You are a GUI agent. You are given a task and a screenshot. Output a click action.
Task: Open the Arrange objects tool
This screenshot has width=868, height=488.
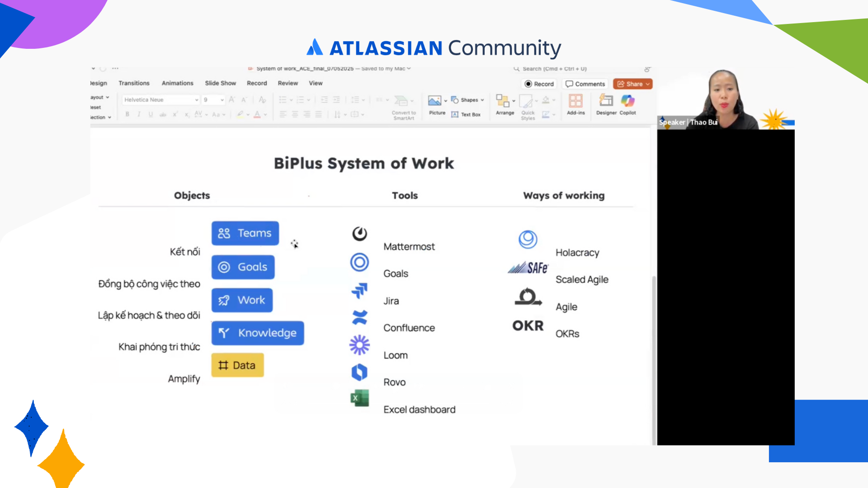coord(505,105)
